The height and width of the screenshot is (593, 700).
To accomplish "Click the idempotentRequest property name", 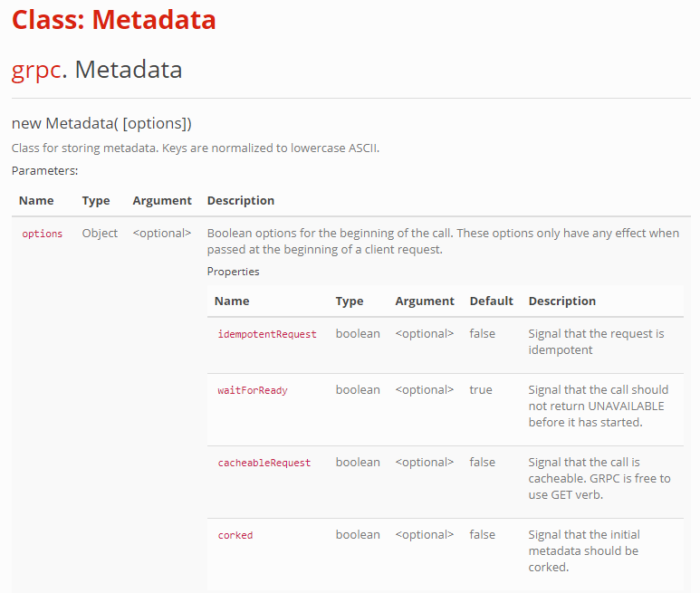I will (267, 334).
